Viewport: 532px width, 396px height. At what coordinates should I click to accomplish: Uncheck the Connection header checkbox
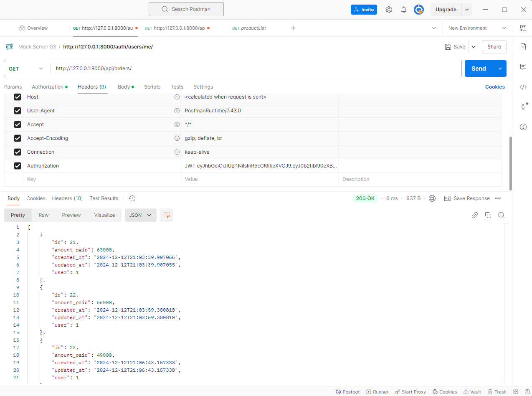(18, 152)
